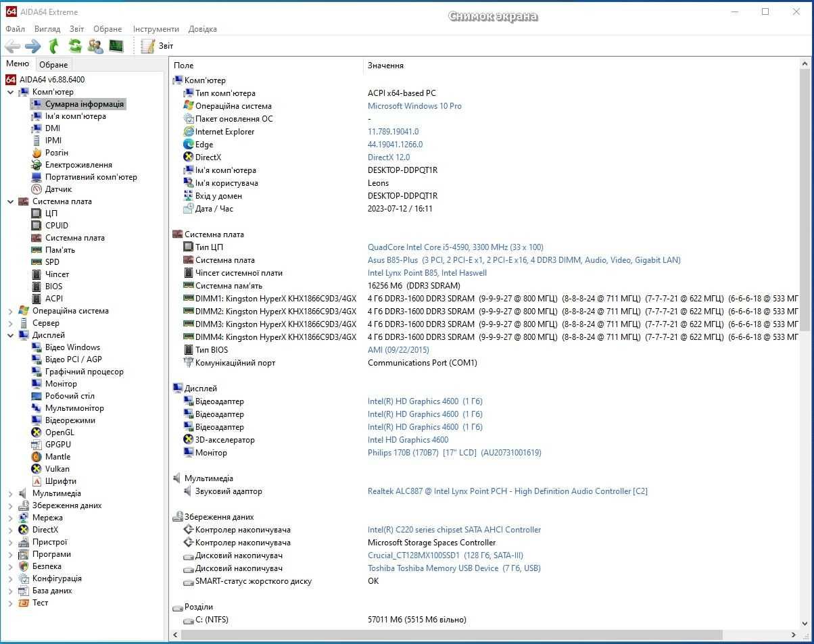
Task: Click the ЦП processor icon in tree
Action: [37, 214]
